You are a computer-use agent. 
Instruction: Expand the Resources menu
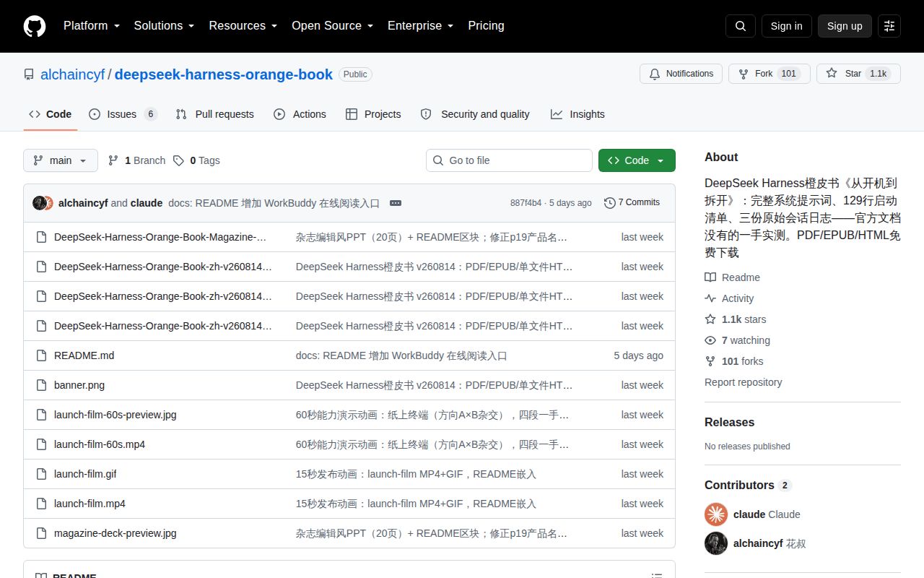tap(243, 26)
